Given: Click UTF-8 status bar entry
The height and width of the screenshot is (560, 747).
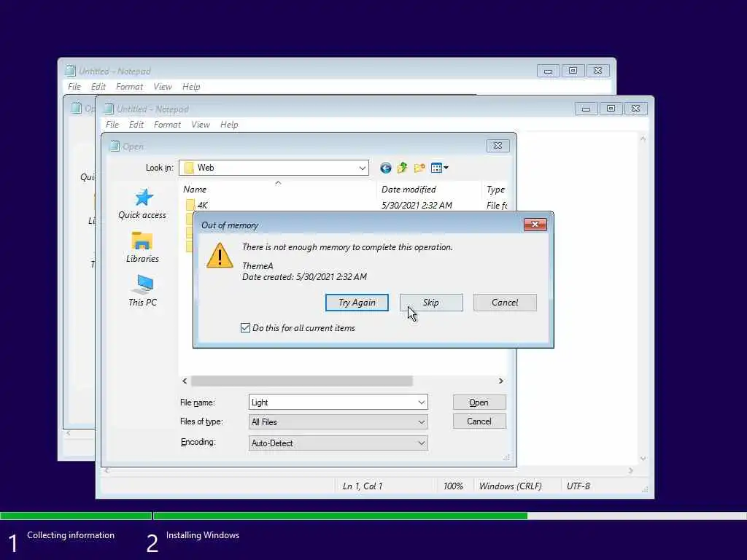Looking at the screenshot, I should (x=578, y=486).
